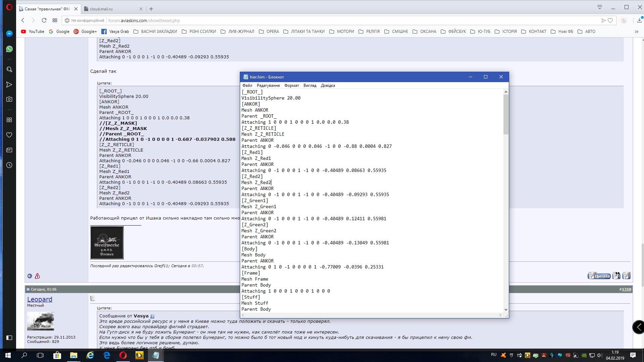644x362 pixels.
Task: Toggle Opera sidebar panel at bottom left
Action: [x=9, y=338]
